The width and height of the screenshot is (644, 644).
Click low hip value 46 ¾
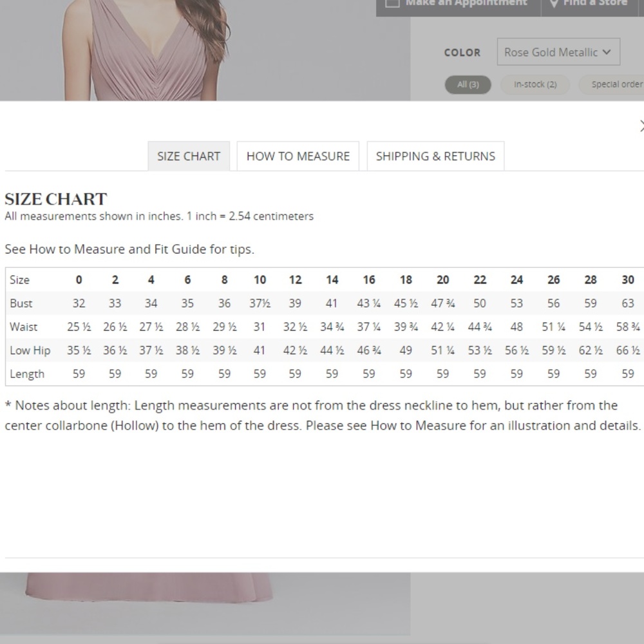(369, 350)
